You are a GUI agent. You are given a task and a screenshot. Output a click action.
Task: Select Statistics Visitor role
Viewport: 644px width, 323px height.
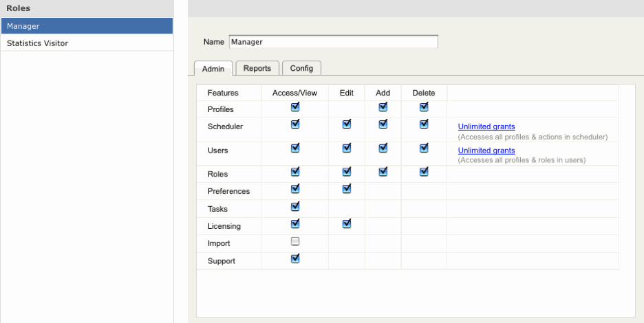tap(86, 43)
